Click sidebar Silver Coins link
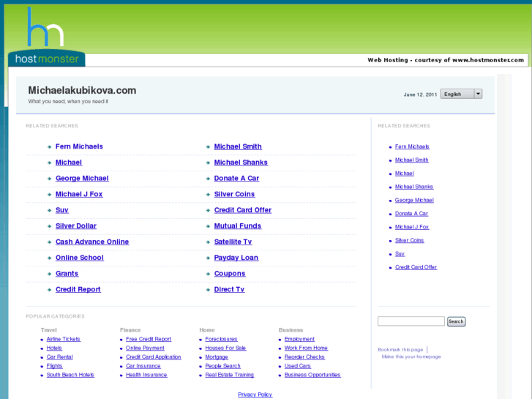The width and height of the screenshot is (532, 399). (x=410, y=240)
